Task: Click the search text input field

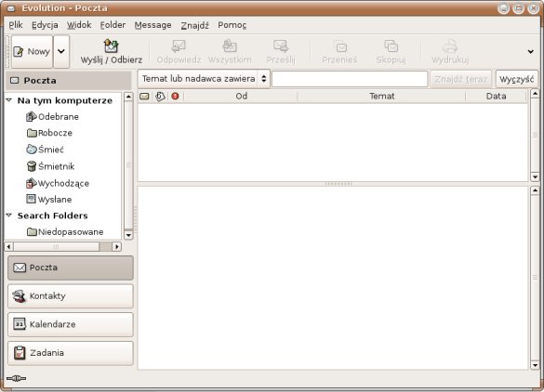Action: (x=350, y=79)
